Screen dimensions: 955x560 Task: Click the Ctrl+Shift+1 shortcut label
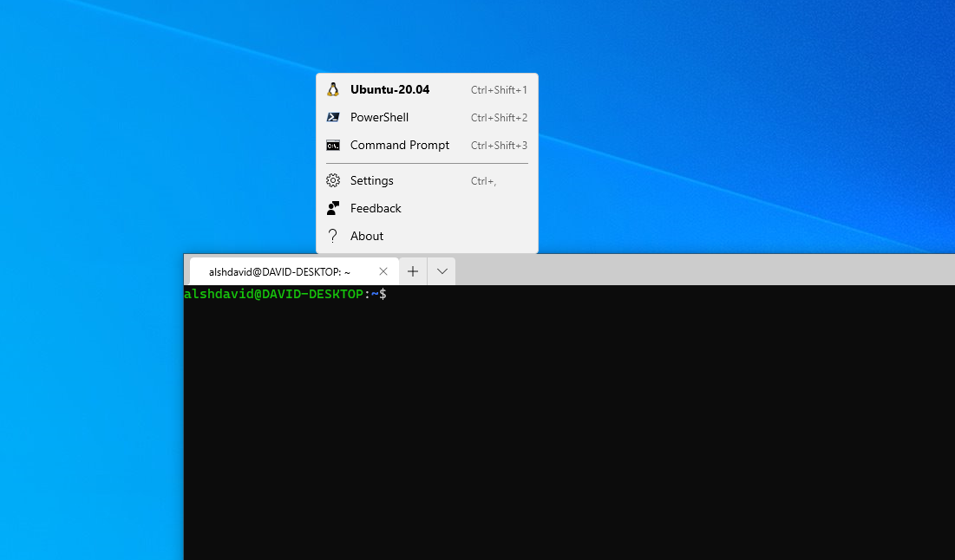click(x=499, y=90)
